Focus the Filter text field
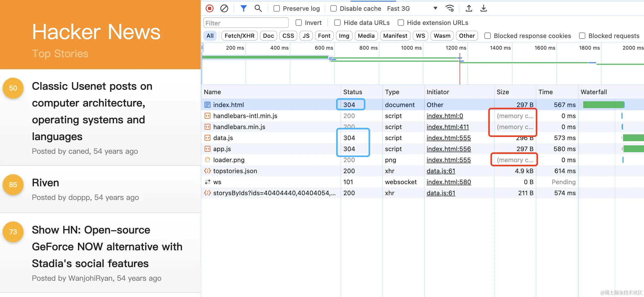This screenshot has width=644, height=297. 245,23
